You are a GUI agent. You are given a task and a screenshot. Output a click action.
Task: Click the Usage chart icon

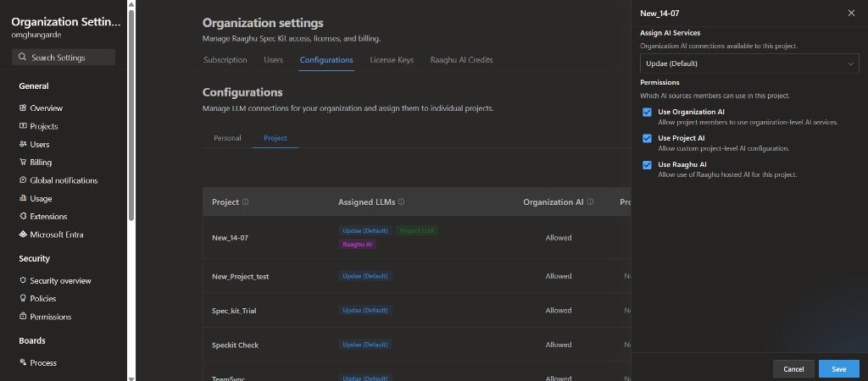(x=23, y=198)
